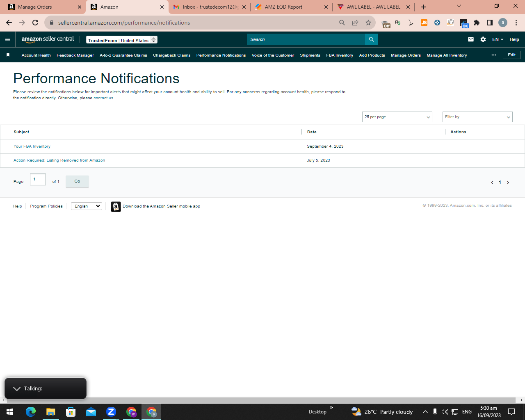This screenshot has width=525, height=420.
Task: Open the Chrome profile avatar
Action: (x=503, y=23)
